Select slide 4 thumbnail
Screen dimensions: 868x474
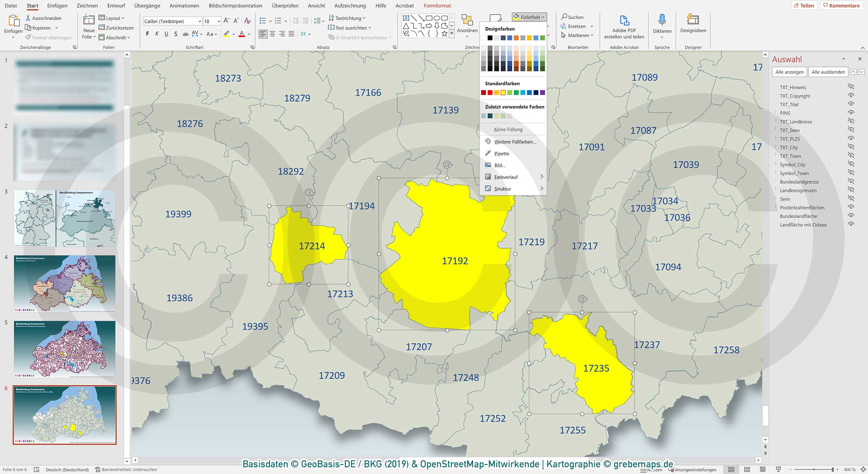pos(65,284)
